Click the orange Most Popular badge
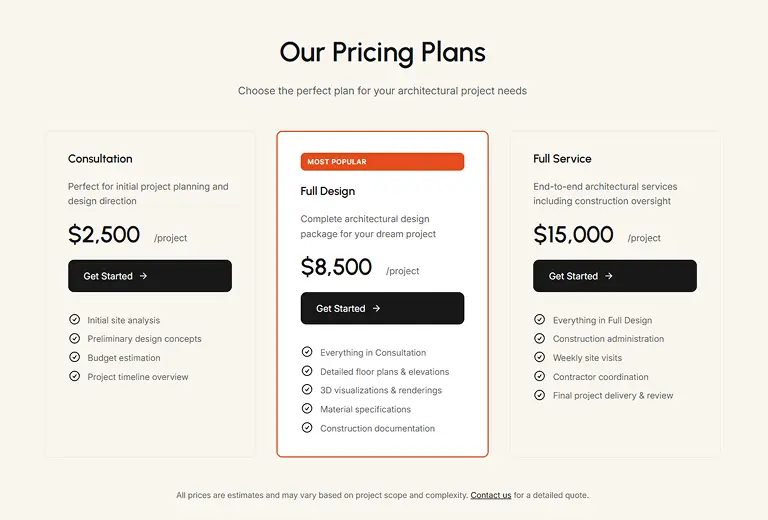The image size is (768, 520). (x=382, y=162)
